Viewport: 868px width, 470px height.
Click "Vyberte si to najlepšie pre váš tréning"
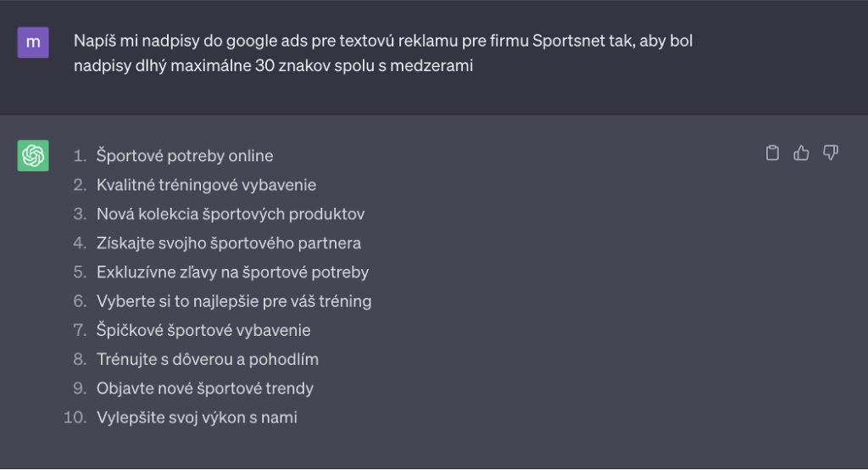click(x=234, y=301)
